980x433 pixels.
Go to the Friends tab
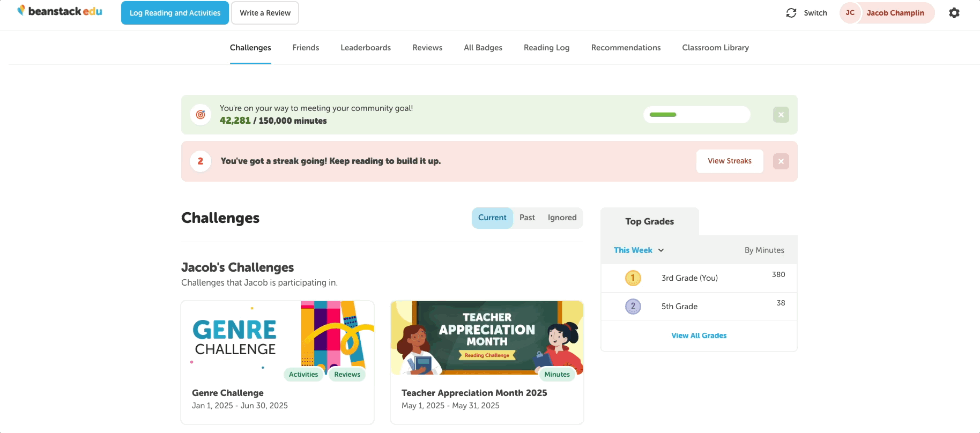point(306,48)
